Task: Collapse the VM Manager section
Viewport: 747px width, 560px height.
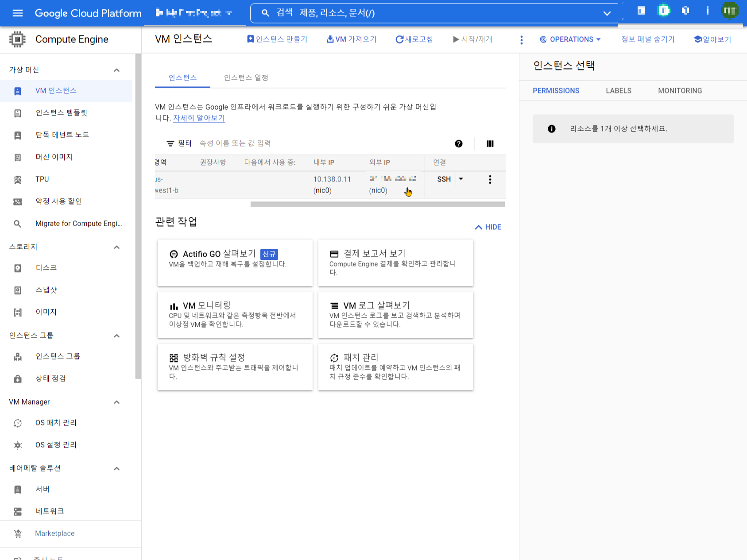Action: pyautogui.click(x=117, y=402)
